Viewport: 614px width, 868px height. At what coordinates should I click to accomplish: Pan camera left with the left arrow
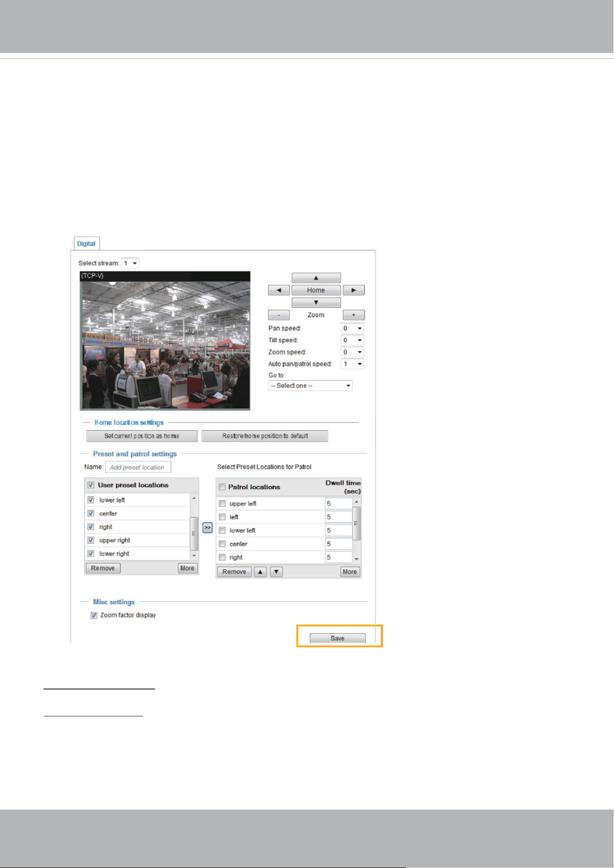(x=279, y=290)
